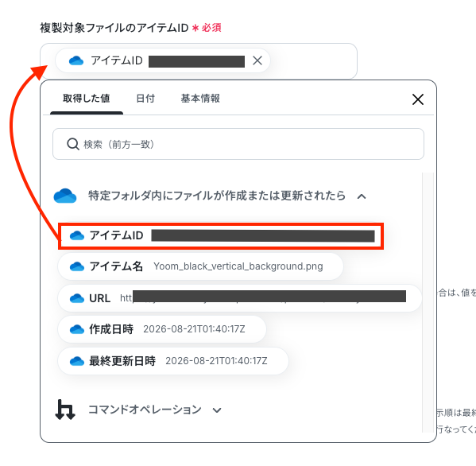The height and width of the screenshot is (466, 476).
Task: Collapse 特定フォルダ内にファイルが作成または更新されたら section chevron
Action: (362, 196)
